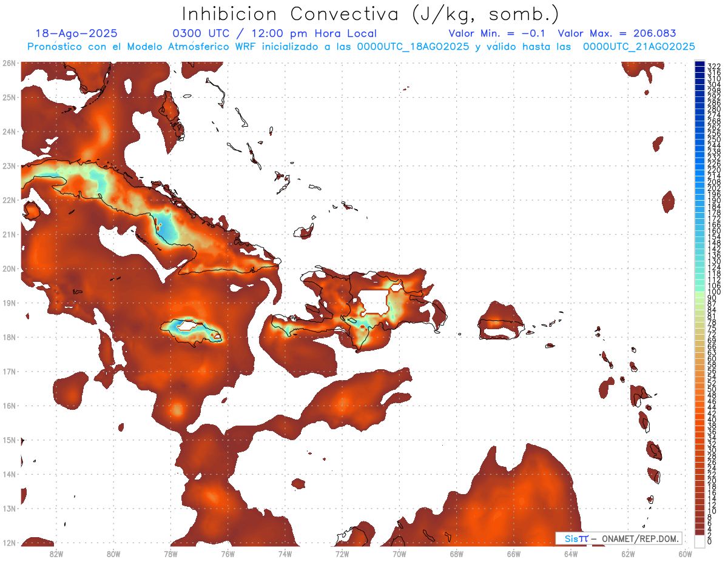Click the '19N' latitude label
This screenshot has height=562, width=728.
click(x=9, y=303)
